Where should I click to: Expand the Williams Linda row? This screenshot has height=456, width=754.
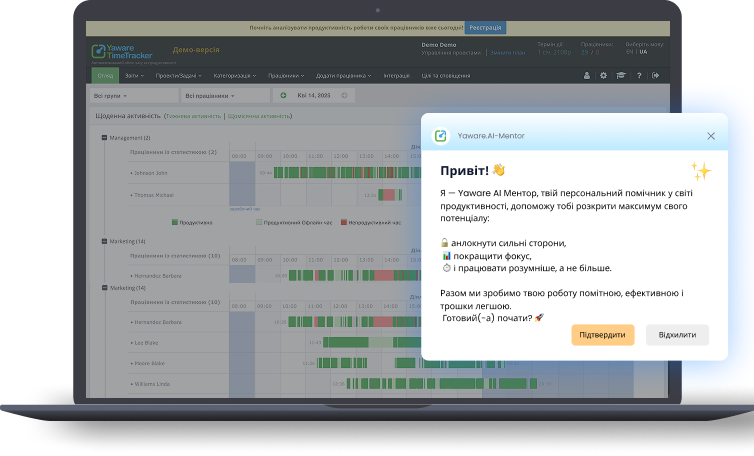[x=152, y=384]
